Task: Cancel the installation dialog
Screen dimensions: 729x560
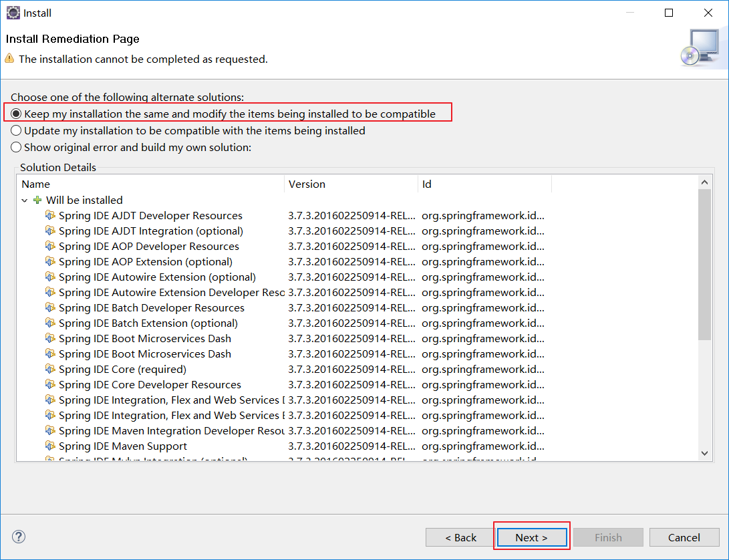Action: 684,537
